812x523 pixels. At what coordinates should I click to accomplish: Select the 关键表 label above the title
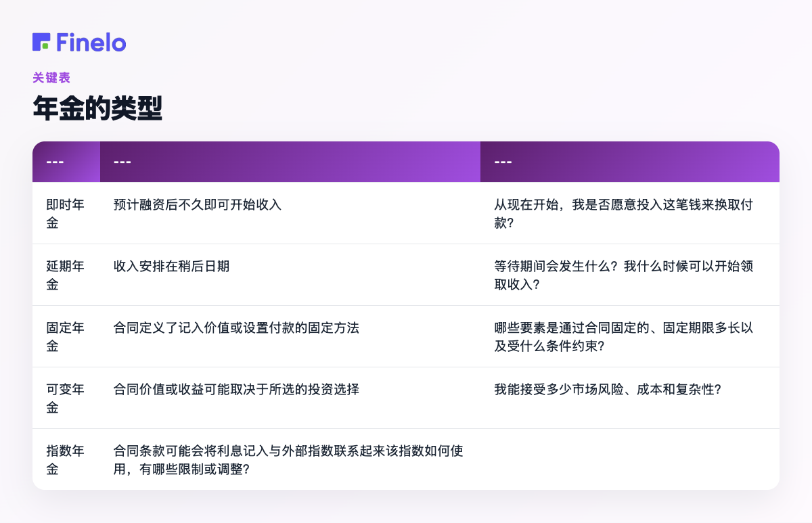51,78
